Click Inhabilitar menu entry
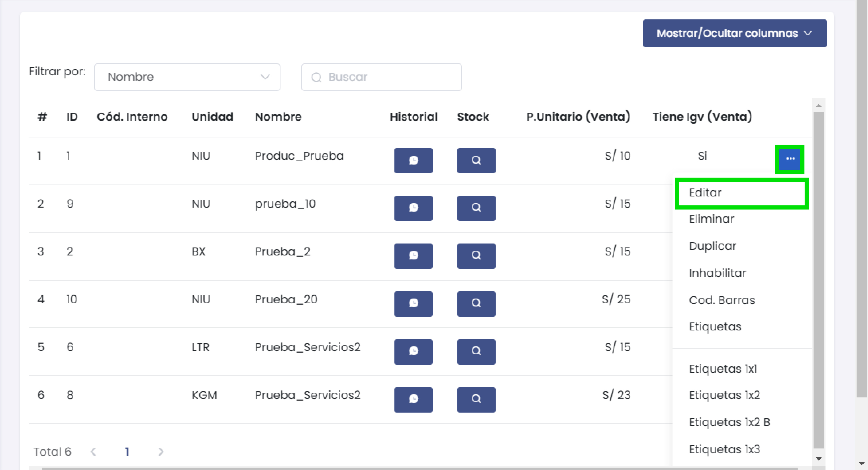 [717, 273]
